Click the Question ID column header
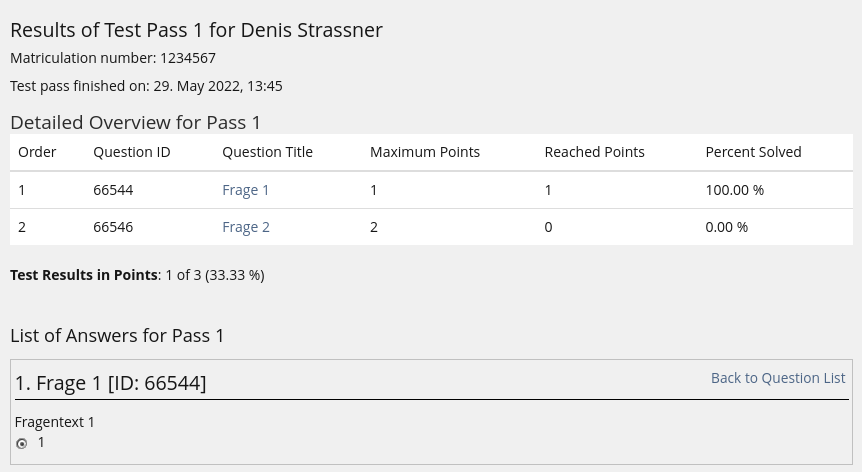The width and height of the screenshot is (862, 472). click(x=131, y=152)
